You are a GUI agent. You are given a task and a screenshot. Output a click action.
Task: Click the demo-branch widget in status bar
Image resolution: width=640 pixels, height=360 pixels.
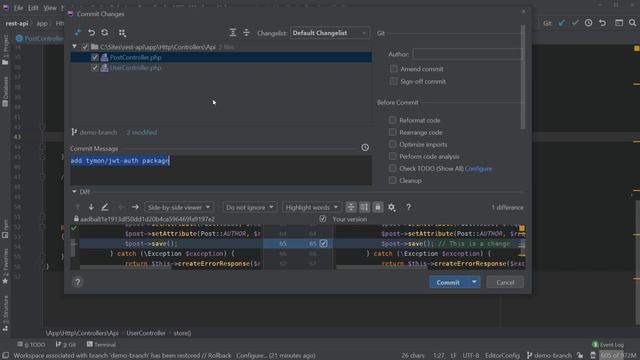(x=549, y=356)
